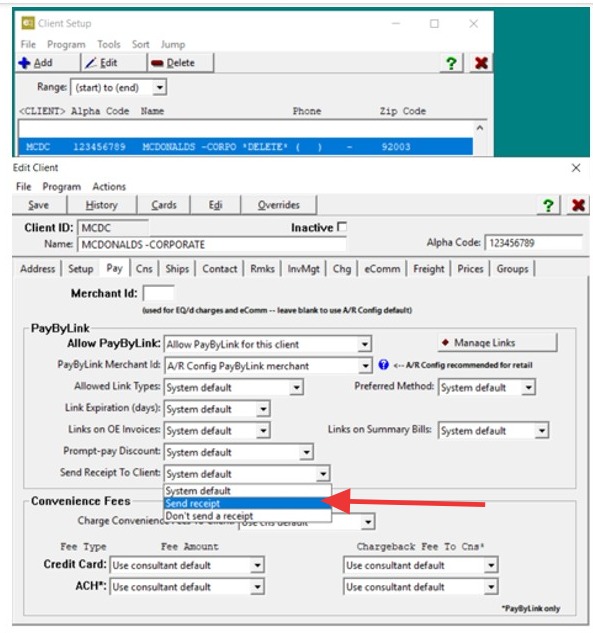Open help in Client Setup toolbar
The height and width of the screenshot is (633, 593).
(x=451, y=63)
